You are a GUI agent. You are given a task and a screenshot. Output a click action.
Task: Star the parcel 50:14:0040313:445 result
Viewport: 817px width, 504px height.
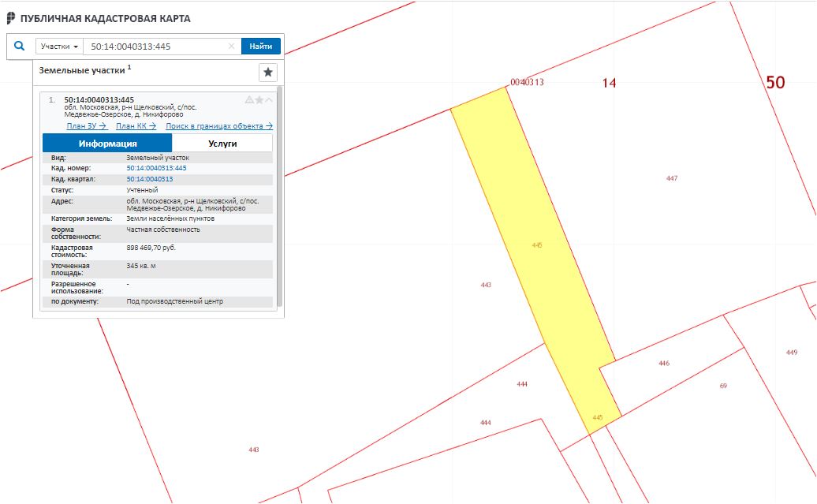tap(259, 100)
